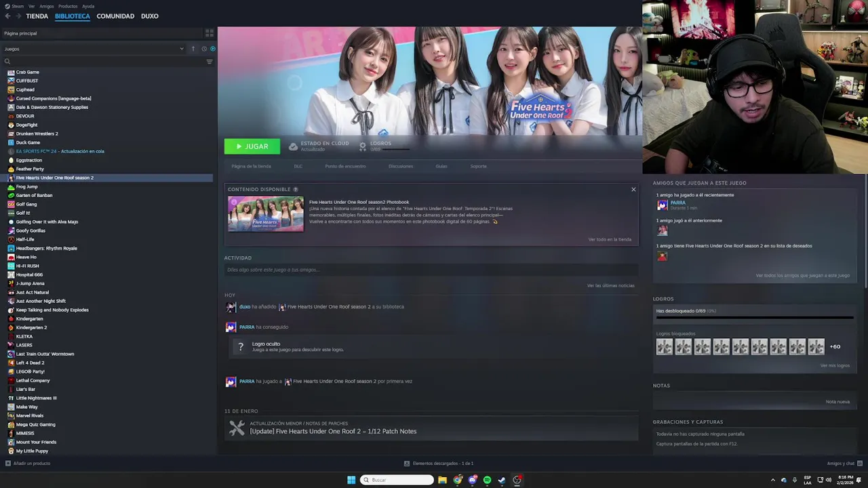Open the Productos menu
Viewport: 868px width, 488px height.
point(68,6)
